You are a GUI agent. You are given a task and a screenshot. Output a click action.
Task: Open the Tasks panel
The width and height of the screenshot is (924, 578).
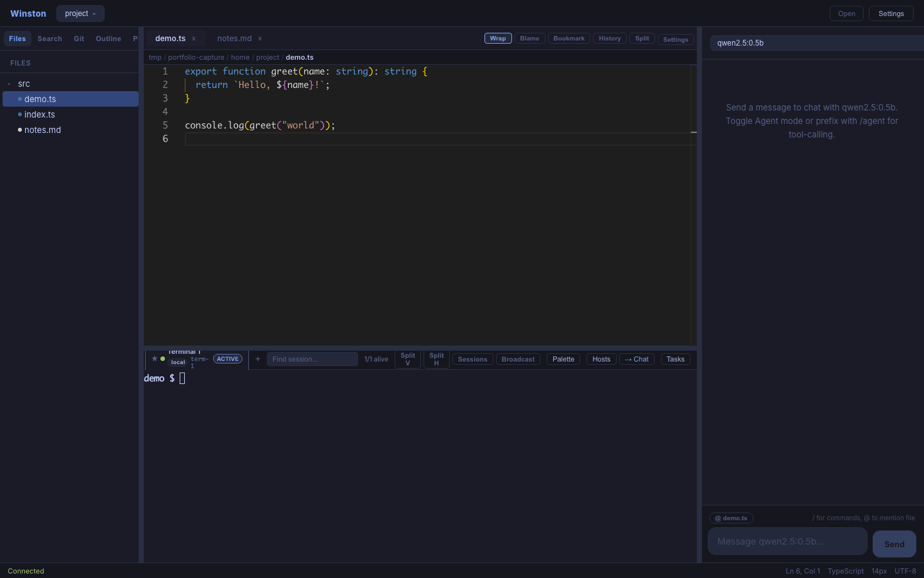(676, 359)
